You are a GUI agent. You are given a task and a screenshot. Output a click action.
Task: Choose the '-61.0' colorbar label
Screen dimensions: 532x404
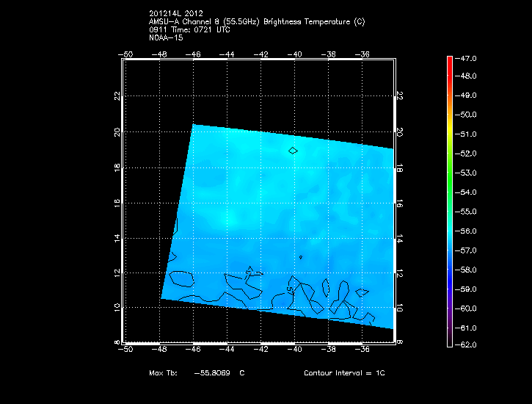coord(465,328)
